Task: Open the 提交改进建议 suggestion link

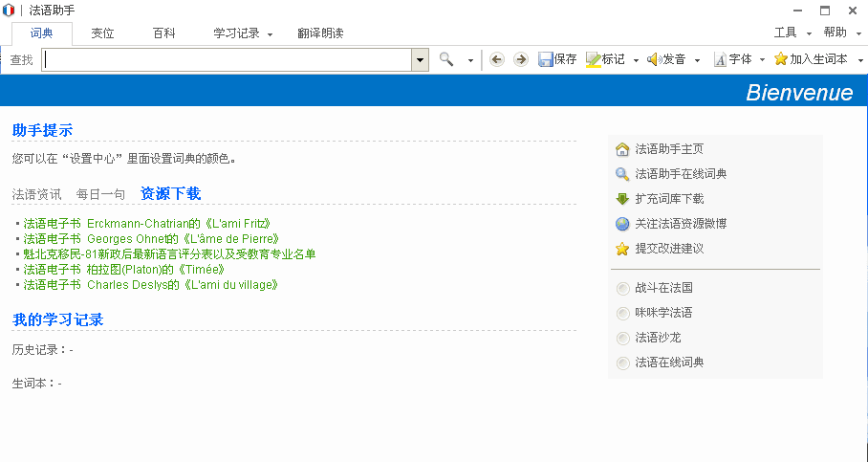Action: tap(669, 249)
